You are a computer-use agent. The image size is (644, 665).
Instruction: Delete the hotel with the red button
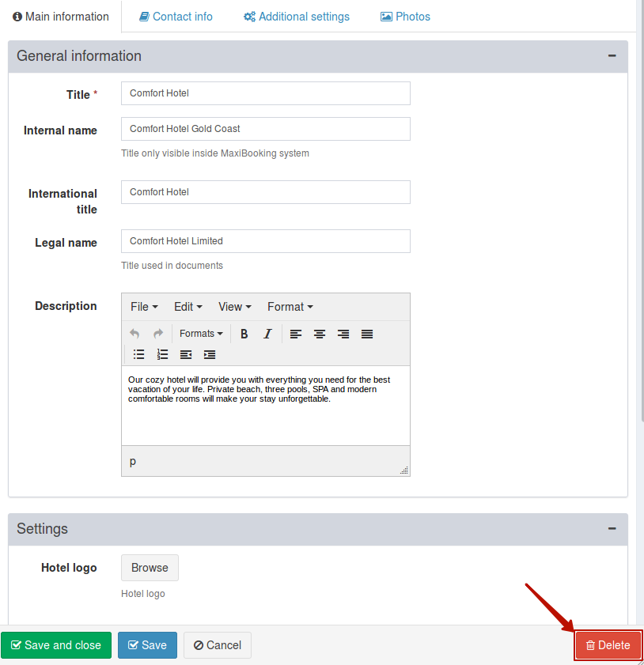point(608,645)
